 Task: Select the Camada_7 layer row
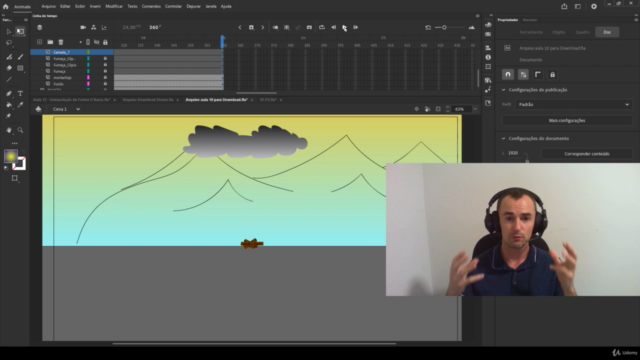(x=72, y=52)
